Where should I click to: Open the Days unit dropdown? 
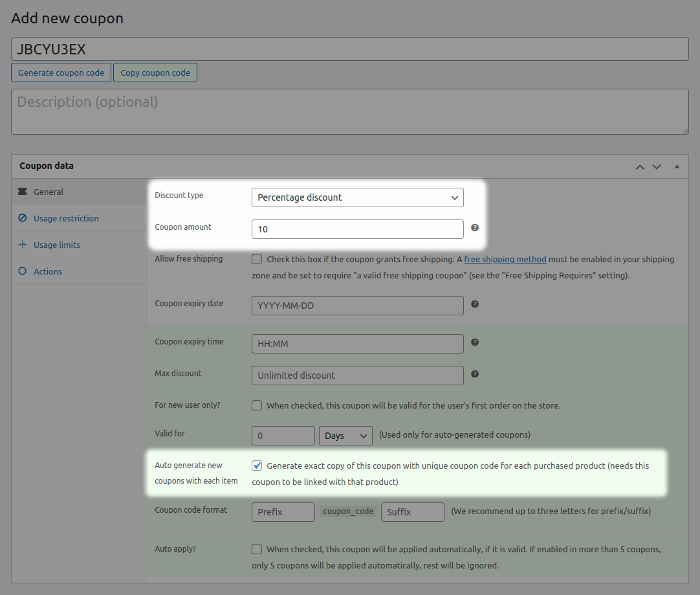click(345, 435)
